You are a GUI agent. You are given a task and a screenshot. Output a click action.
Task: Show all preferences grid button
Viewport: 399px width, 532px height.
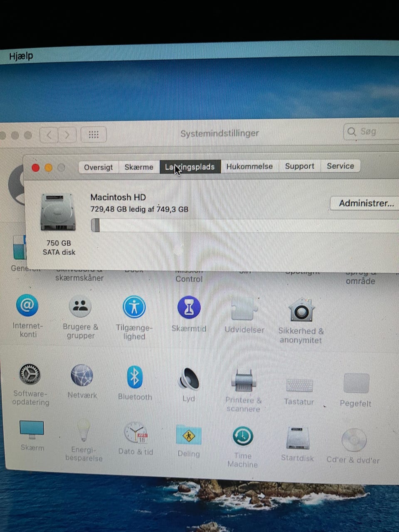coord(94,135)
